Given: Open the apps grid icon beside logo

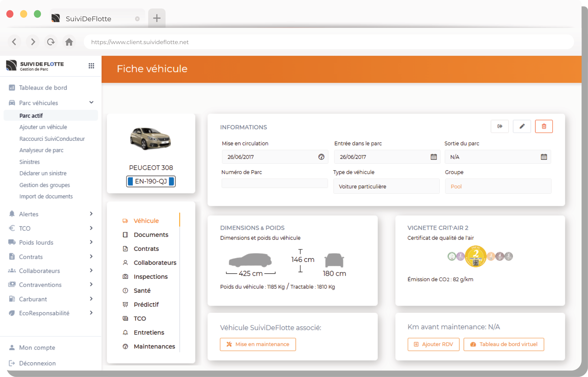Looking at the screenshot, I should click(91, 66).
